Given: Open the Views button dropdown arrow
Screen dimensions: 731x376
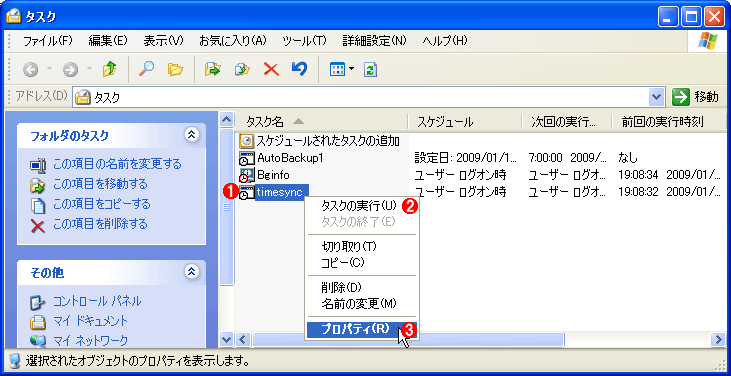Looking at the screenshot, I should 352,70.
